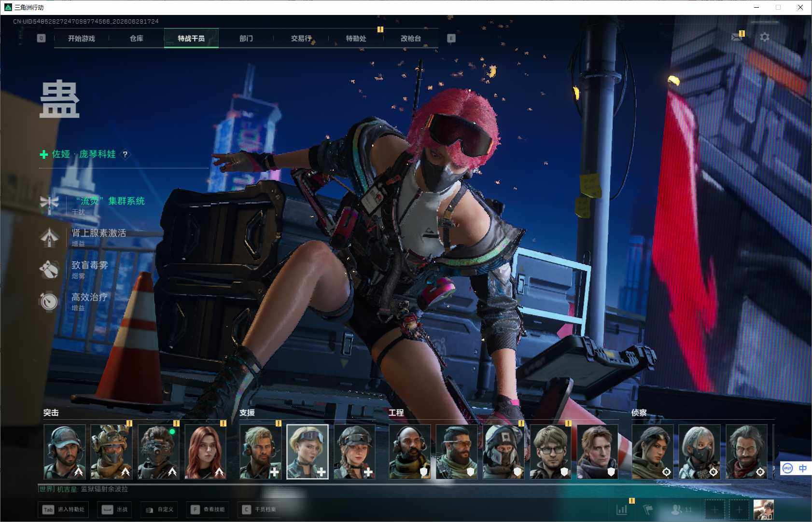The height and width of the screenshot is (522, 812).
Task: Open the statistics bar chart icon
Action: pos(622,509)
